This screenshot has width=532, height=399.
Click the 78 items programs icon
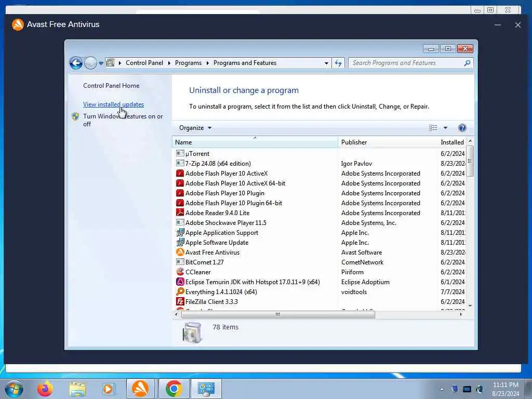pos(192,333)
